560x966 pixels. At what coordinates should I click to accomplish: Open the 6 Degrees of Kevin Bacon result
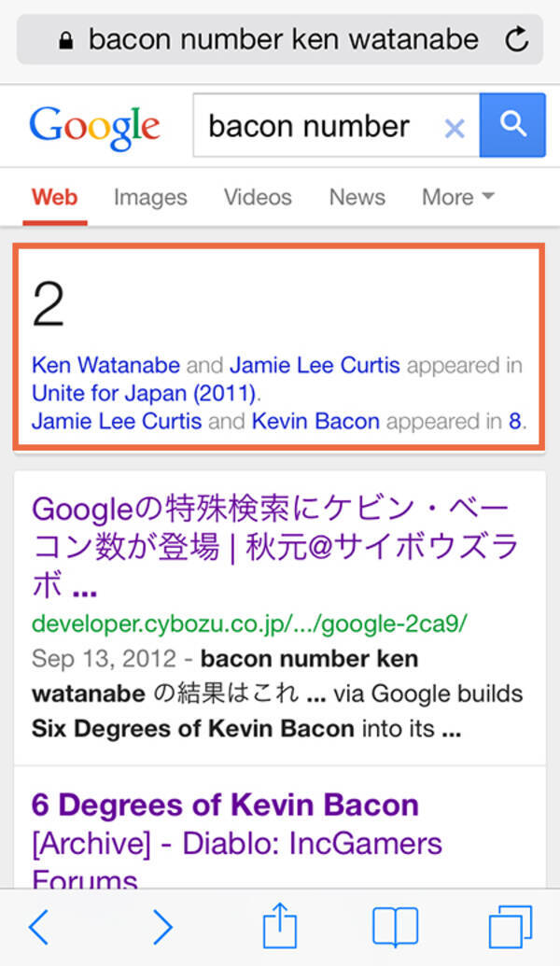pos(225,805)
